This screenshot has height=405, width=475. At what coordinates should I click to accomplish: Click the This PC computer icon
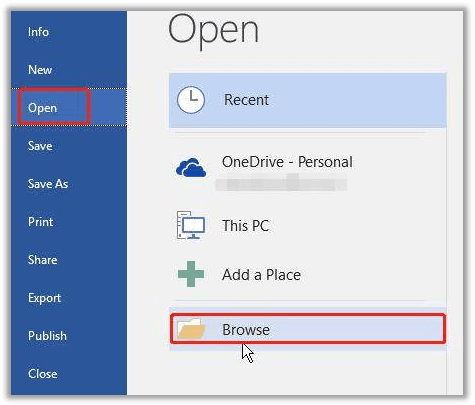pyautogui.click(x=191, y=225)
